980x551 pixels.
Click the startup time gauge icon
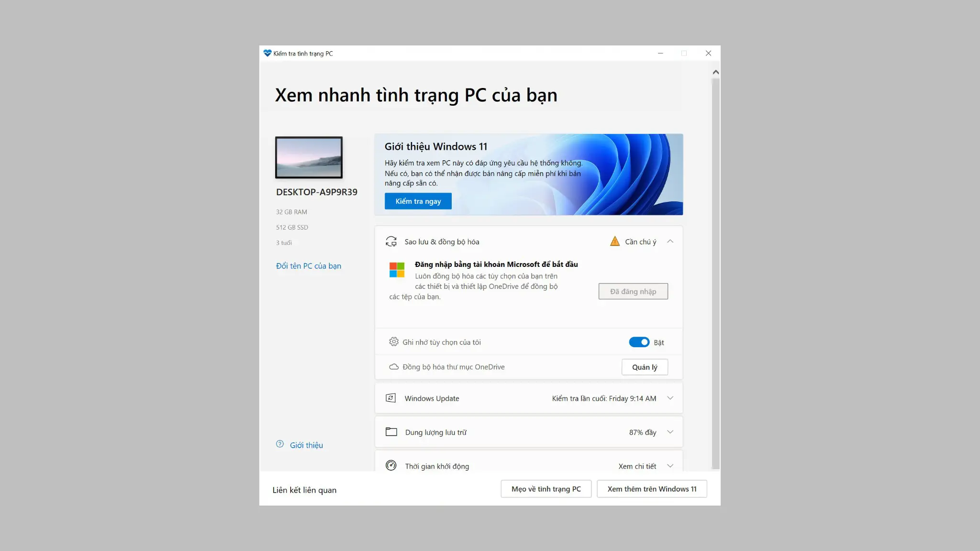point(391,465)
